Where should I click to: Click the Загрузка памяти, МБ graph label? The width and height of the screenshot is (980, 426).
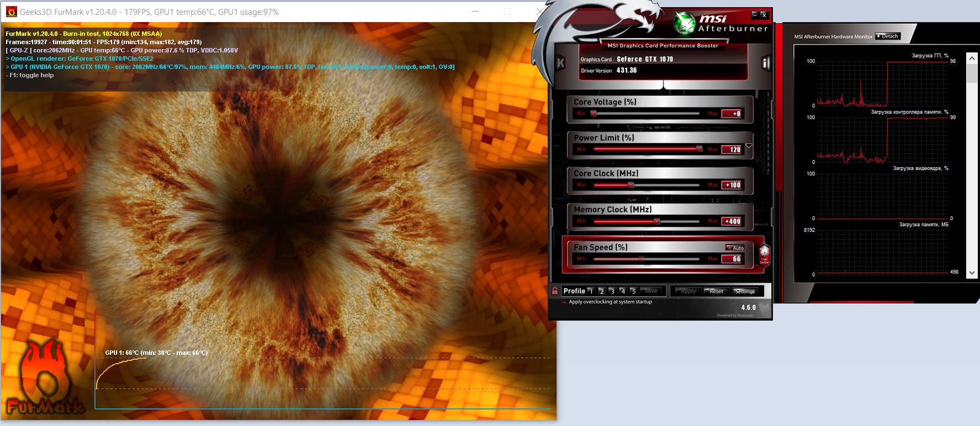pyautogui.click(x=924, y=225)
